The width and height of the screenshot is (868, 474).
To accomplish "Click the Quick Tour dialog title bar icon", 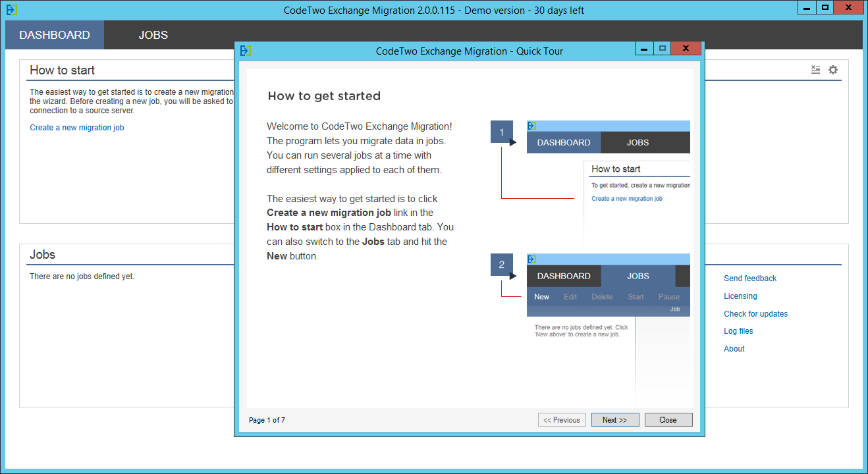I will point(246,51).
